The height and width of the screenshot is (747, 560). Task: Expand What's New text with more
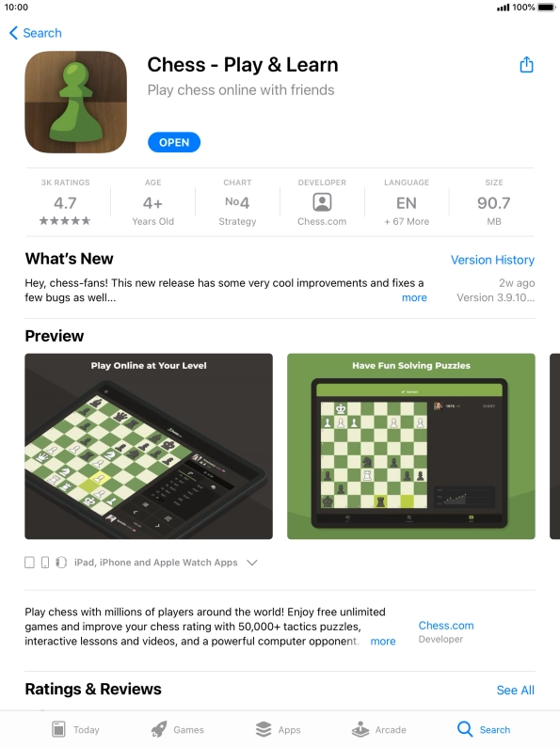(414, 297)
